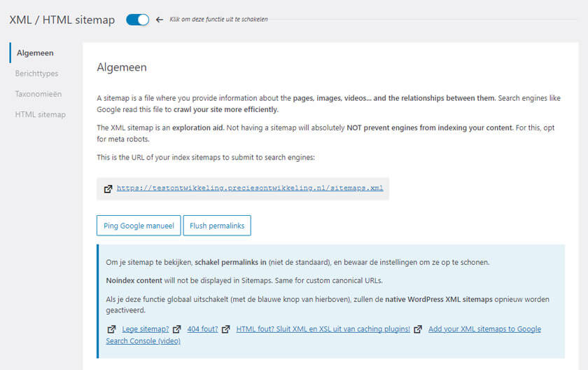Click the XML / HTML sitemap heading

coord(62,20)
